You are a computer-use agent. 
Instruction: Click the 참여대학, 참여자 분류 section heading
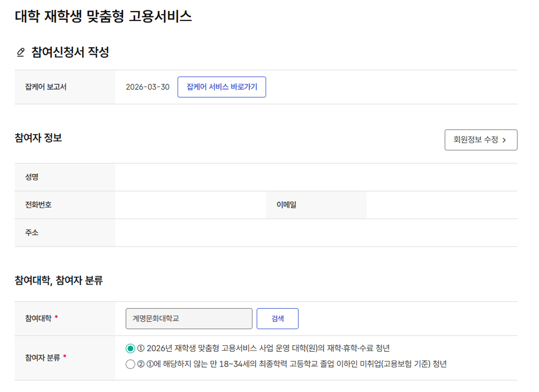(x=59, y=281)
